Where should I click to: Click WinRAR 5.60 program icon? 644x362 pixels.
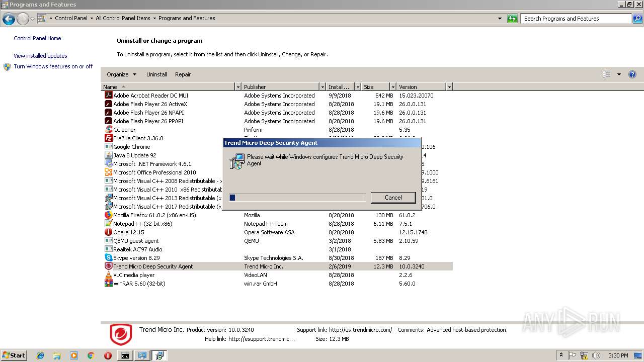pos(108,283)
